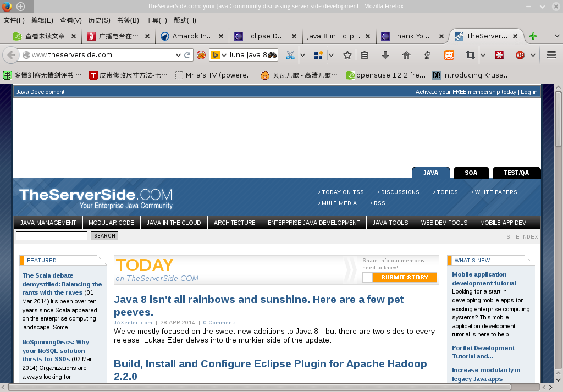Viewport: 563px width, 392px height.
Task: Click the Log-in link
Action: [x=529, y=92]
